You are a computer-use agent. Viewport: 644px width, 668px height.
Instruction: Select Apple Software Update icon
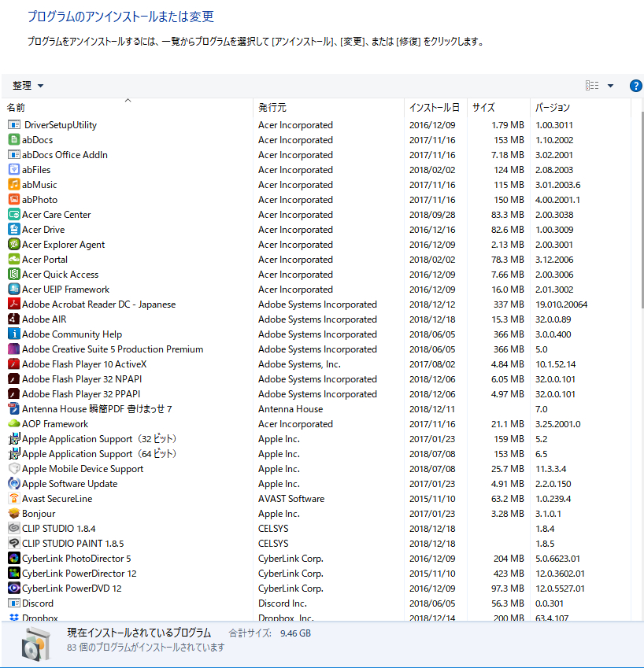click(14, 484)
